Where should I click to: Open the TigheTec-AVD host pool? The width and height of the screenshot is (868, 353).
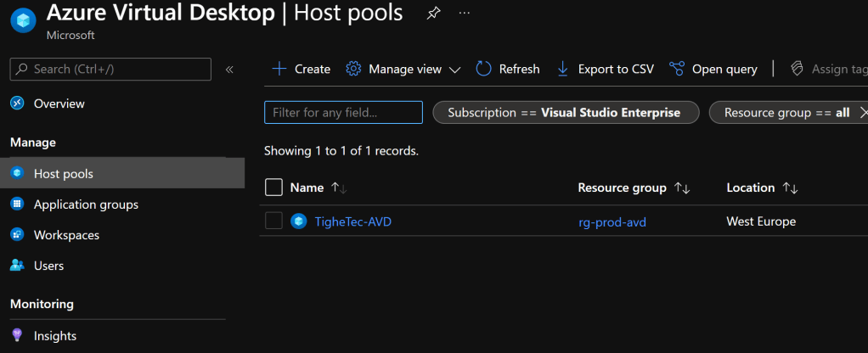coord(352,221)
